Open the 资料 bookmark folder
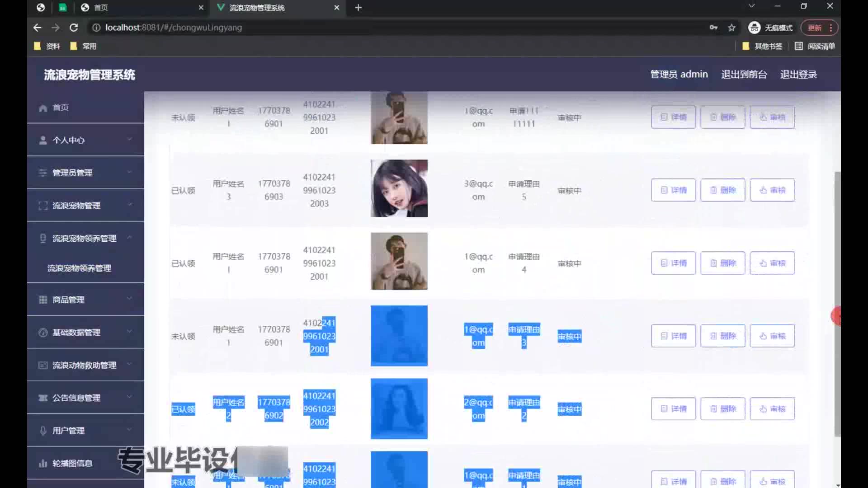868x488 pixels. click(x=47, y=46)
